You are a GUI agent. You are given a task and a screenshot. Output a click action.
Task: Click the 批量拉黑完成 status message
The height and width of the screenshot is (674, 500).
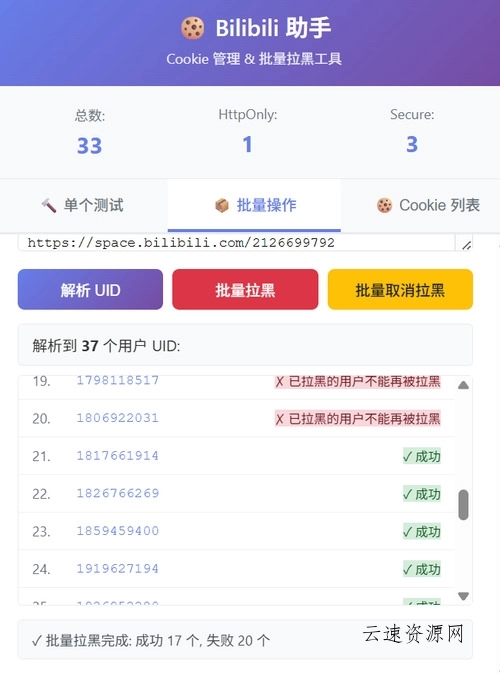150,640
